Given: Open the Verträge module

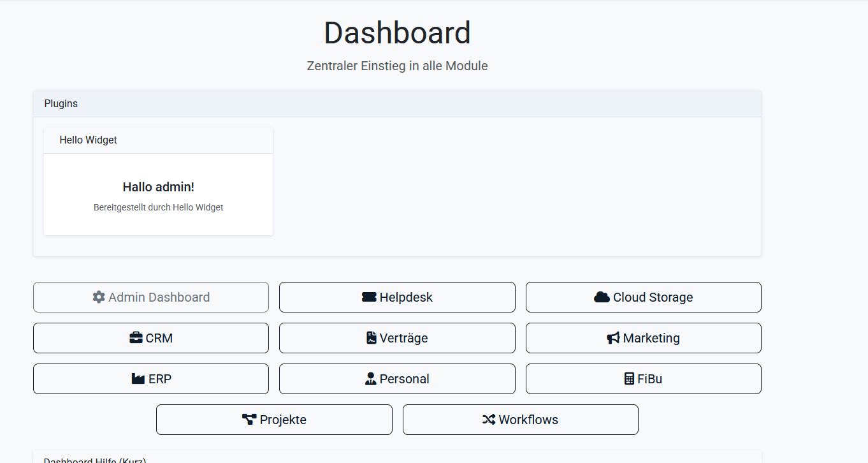Looking at the screenshot, I should tap(397, 337).
